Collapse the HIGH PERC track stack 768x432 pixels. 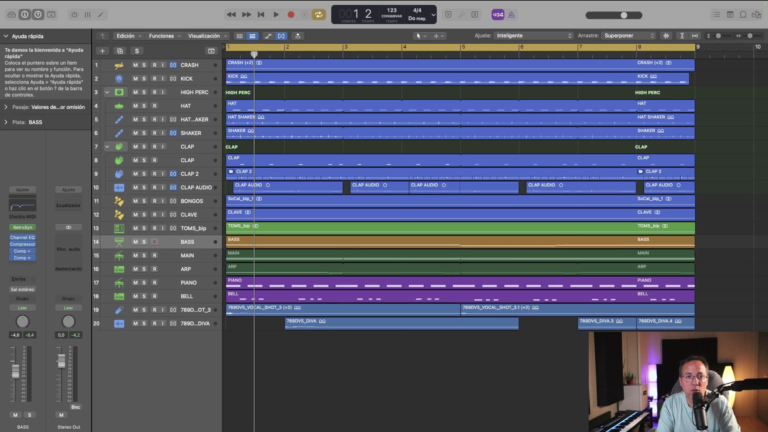pos(107,92)
